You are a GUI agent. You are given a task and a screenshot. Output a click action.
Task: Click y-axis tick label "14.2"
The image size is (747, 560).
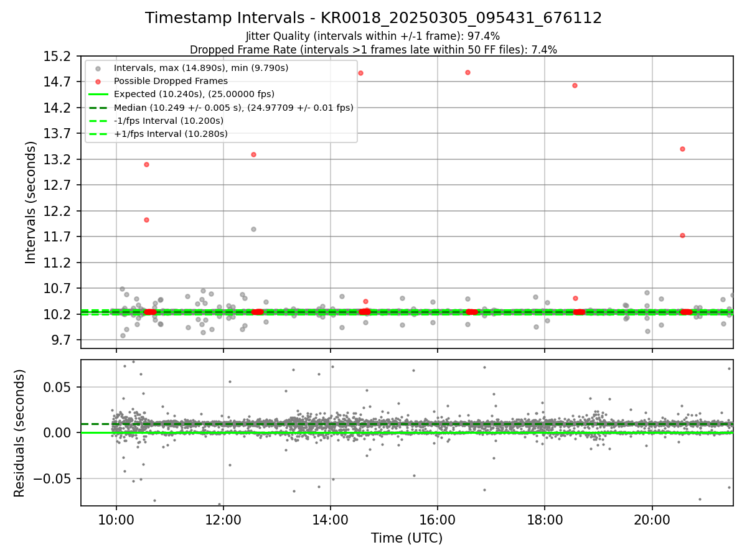coord(58,108)
